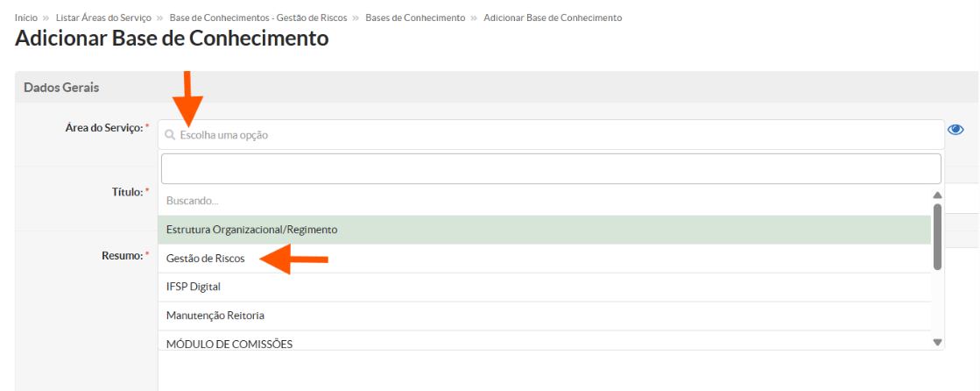
Task: Select the 'IFSP Digital' option
Action: tap(545, 288)
